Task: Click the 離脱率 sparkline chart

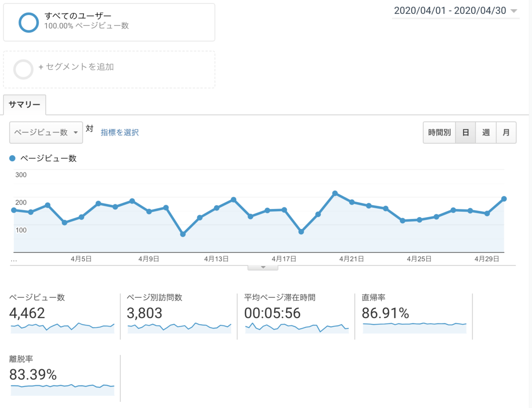Action: (x=62, y=389)
